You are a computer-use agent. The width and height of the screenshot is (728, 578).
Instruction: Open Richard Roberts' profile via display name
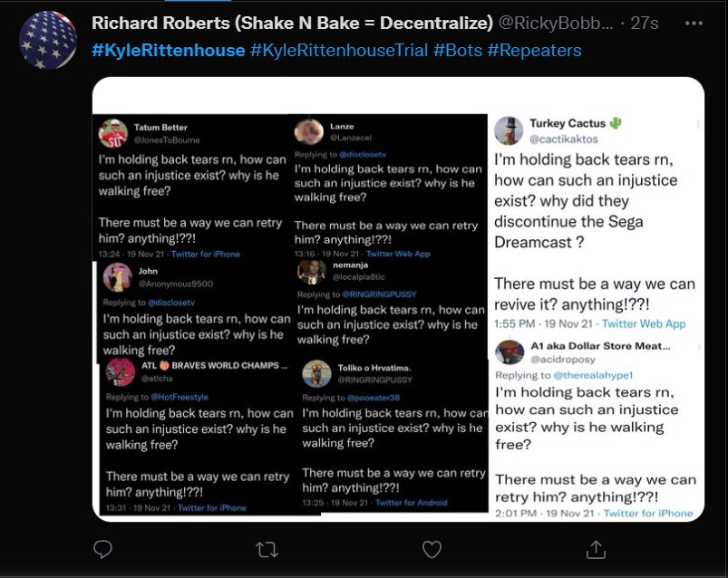[x=292, y=23]
